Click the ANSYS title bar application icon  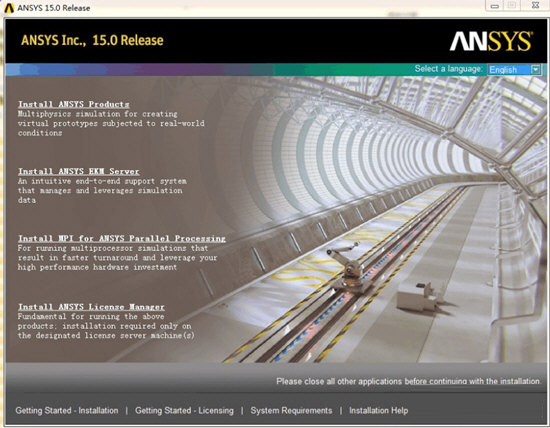[9, 8]
